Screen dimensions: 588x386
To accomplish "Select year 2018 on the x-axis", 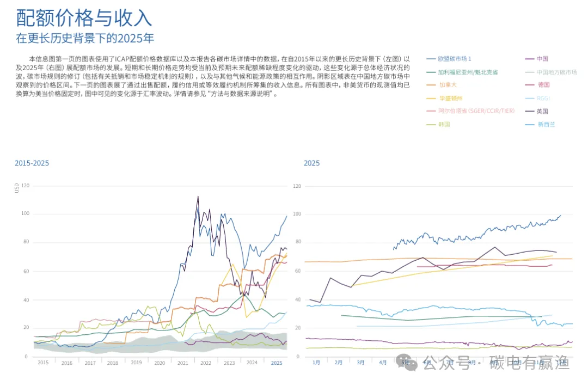I will coord(113,363).
